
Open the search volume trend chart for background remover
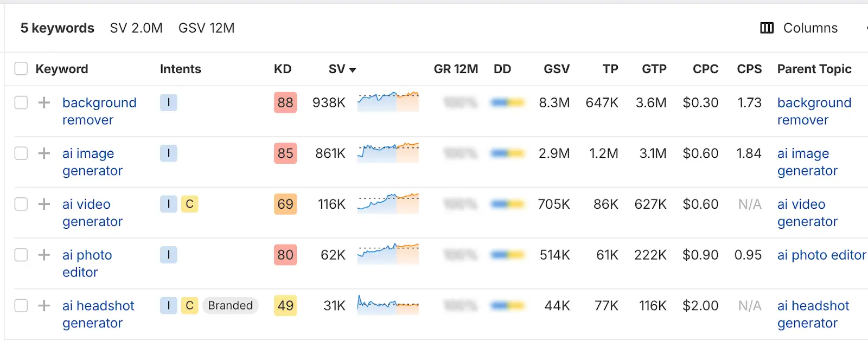pos(388,102)
